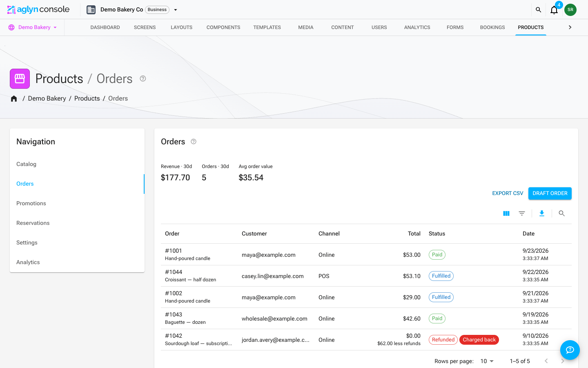
Task: Click the Refunded status chip
Action: tap(443, 340)
